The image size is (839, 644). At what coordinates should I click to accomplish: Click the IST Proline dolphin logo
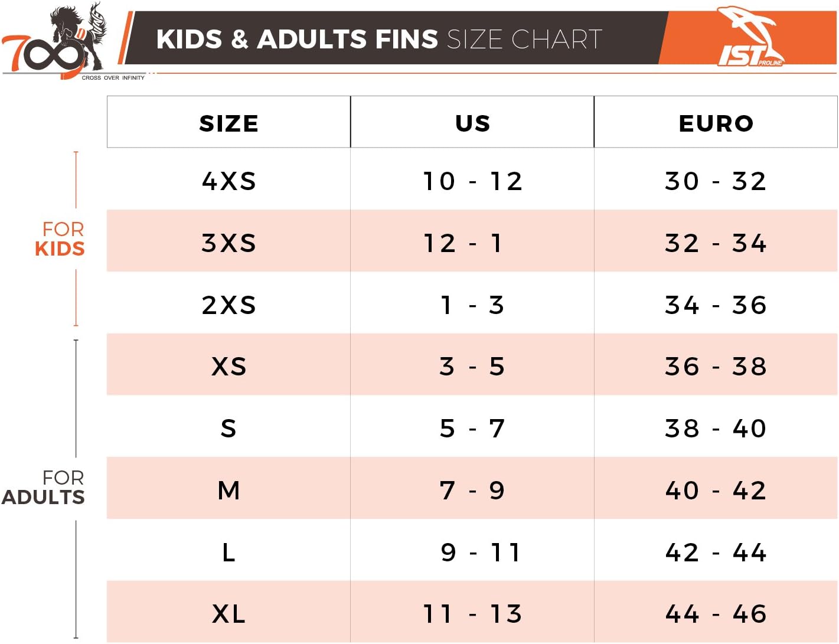click(750, 38)
